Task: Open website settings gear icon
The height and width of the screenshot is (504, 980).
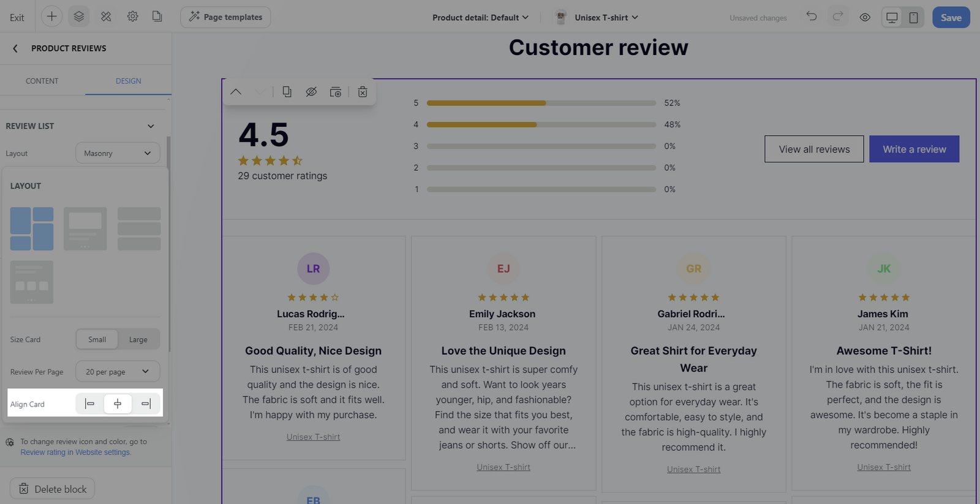Action: click(132, 17)
